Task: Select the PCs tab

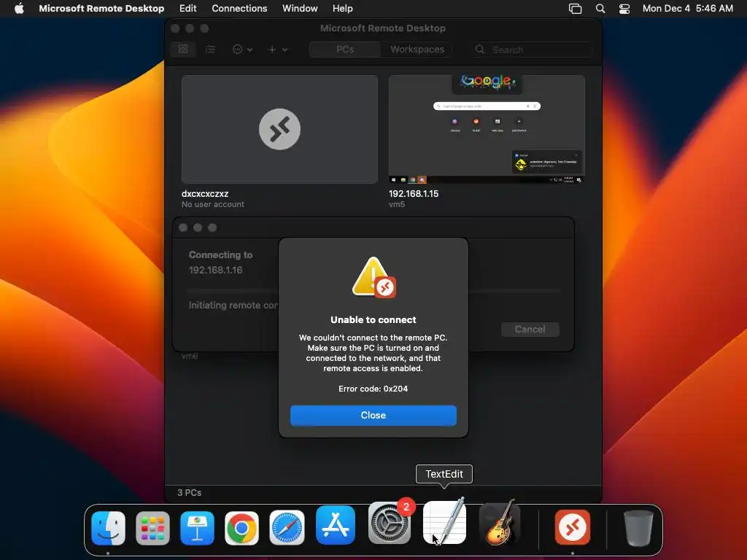Action: click(345, 49)
